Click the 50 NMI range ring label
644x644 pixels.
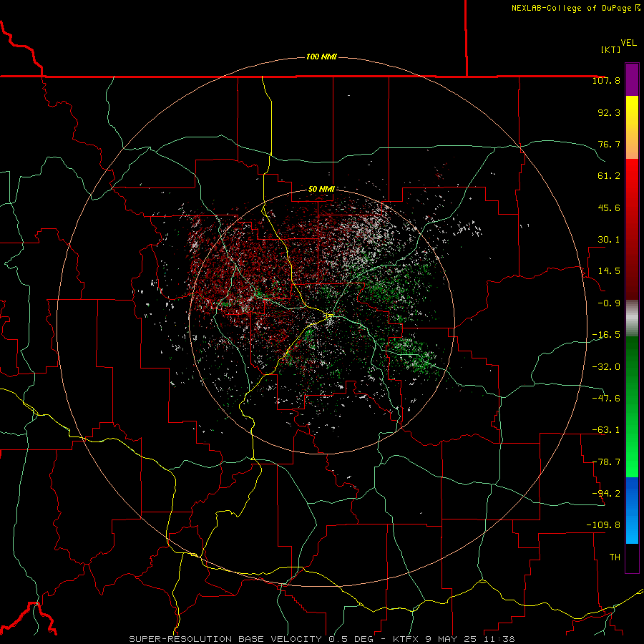coord(321,190)
